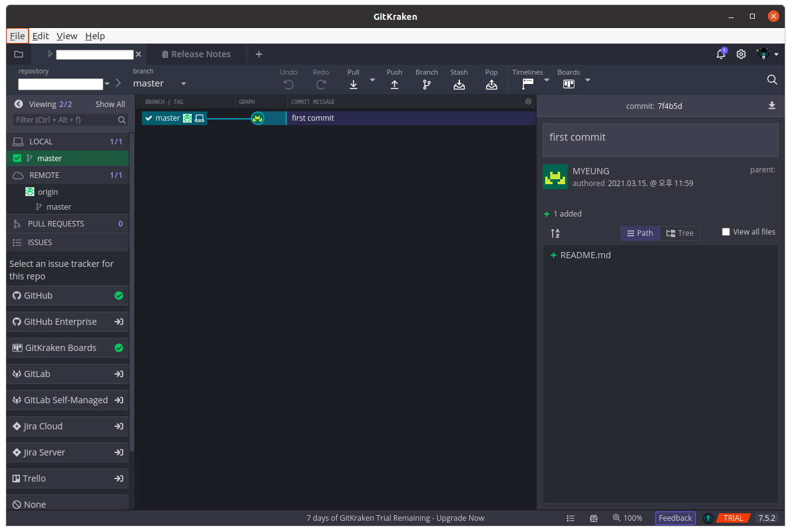The height and width of the screenshot is (532, 791).
Task: Open Pull options dropdown arrow
Action: click(x=372, y=80)
